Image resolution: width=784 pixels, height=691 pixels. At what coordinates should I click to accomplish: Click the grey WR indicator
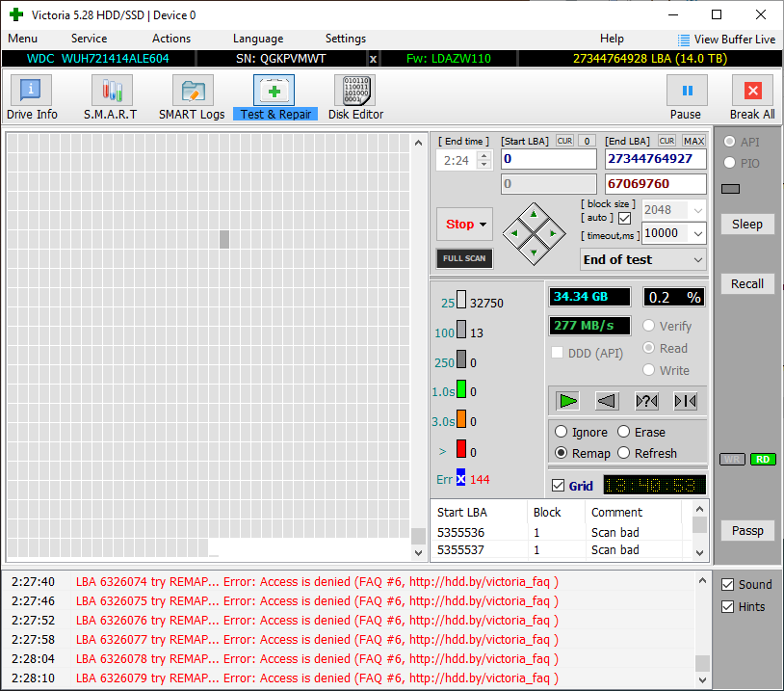tap(732, 460)
